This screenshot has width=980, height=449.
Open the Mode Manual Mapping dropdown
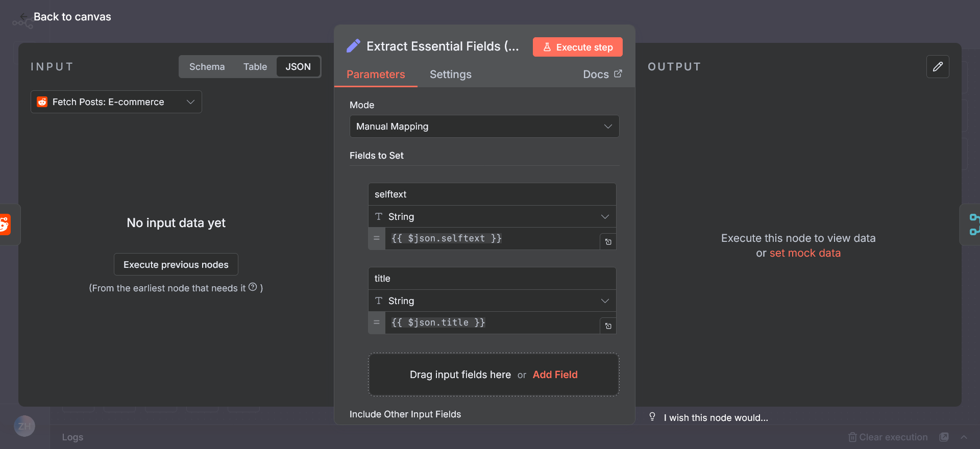[484, 127]
